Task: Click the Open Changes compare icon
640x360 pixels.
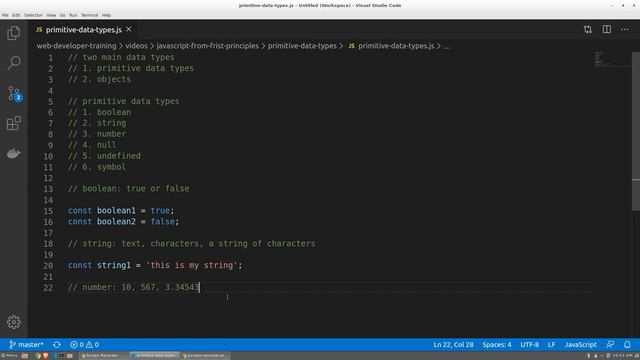Action: (588, 29)
